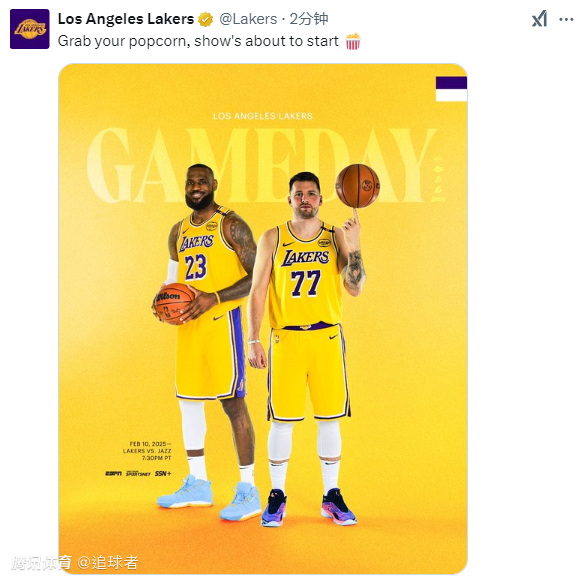Click the purple stripe color block
Viewport: 587px width, 580px height.
click(451, 83)
